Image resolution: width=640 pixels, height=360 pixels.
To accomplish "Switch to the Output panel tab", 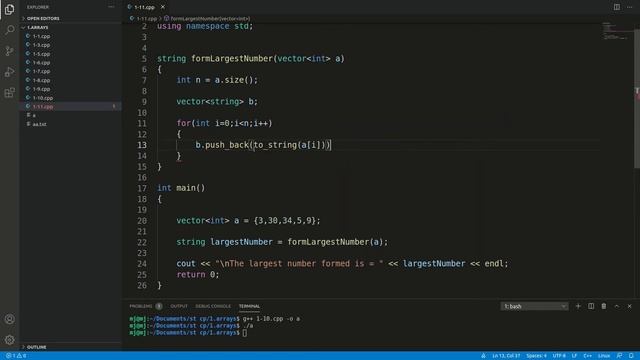I will tap(179, 306).
